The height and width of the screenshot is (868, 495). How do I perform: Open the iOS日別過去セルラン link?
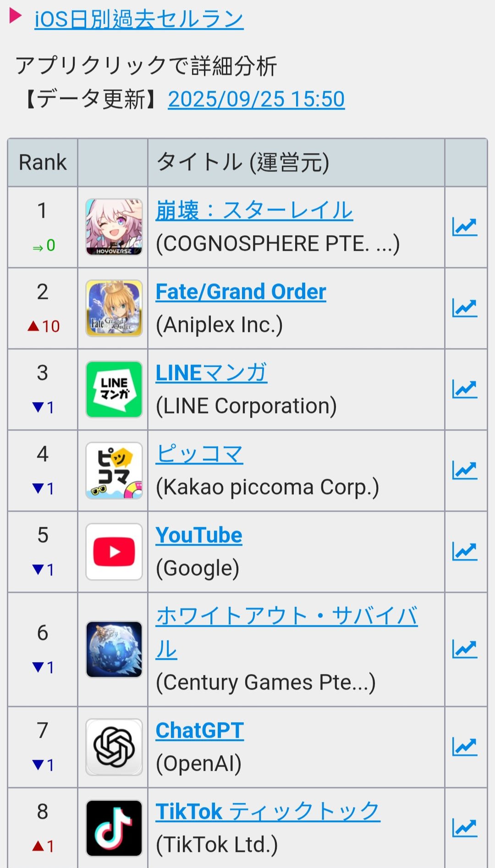(x=139, y=19)
